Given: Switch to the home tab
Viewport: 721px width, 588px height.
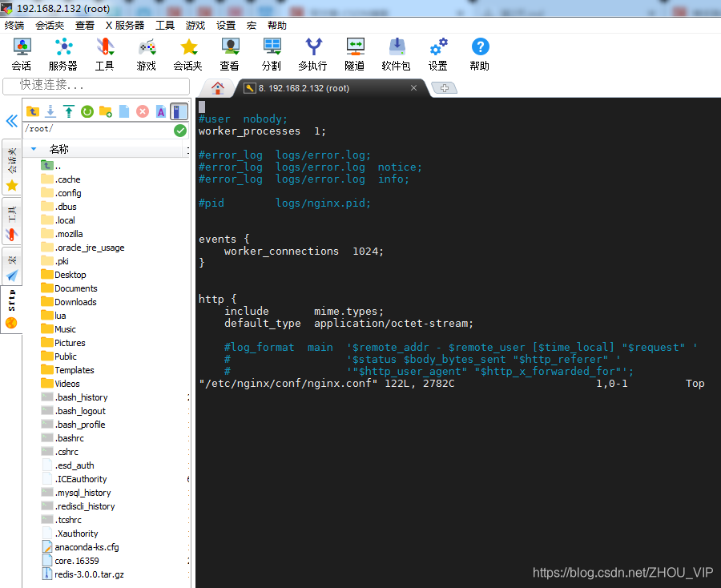Looking at the screenshot, I should [217, 88].
